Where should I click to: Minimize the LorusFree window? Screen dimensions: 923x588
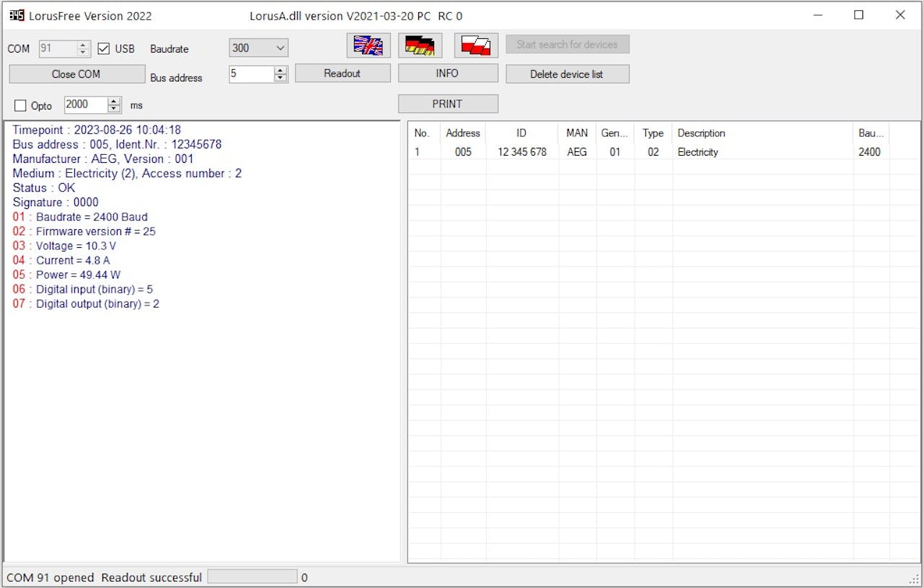pyautogui.click(x=818, y=15)
